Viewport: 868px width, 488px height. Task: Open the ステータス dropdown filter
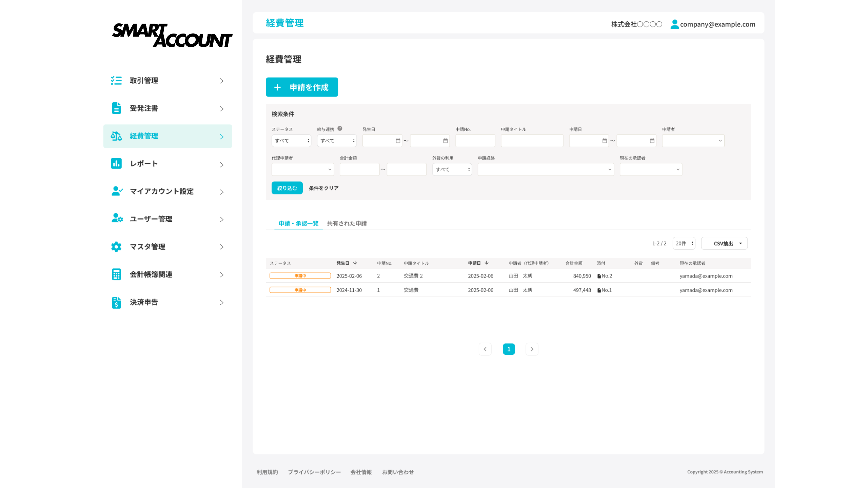pyautogui.click(x=291, y=141)
